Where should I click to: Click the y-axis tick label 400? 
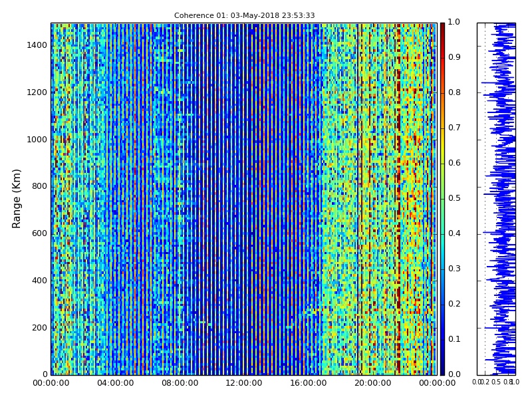tap(39, 281)
